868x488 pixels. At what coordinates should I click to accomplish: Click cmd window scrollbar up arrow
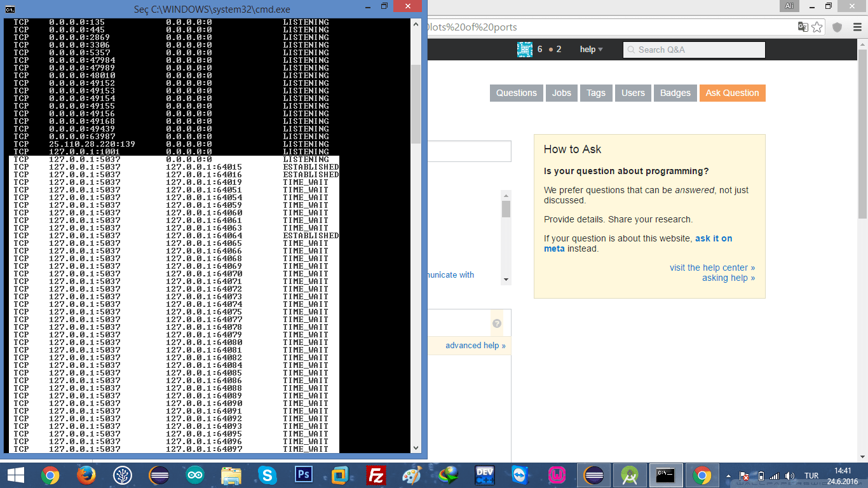coord(416,24)
